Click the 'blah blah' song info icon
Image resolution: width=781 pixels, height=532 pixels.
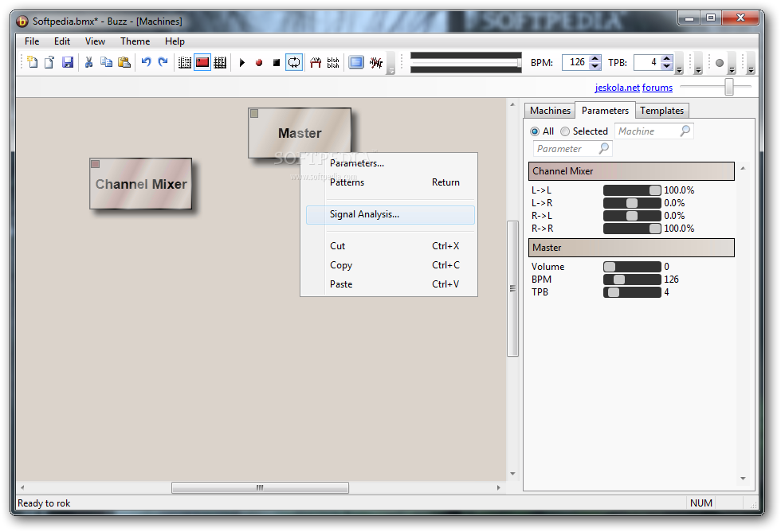click(333, 62)
